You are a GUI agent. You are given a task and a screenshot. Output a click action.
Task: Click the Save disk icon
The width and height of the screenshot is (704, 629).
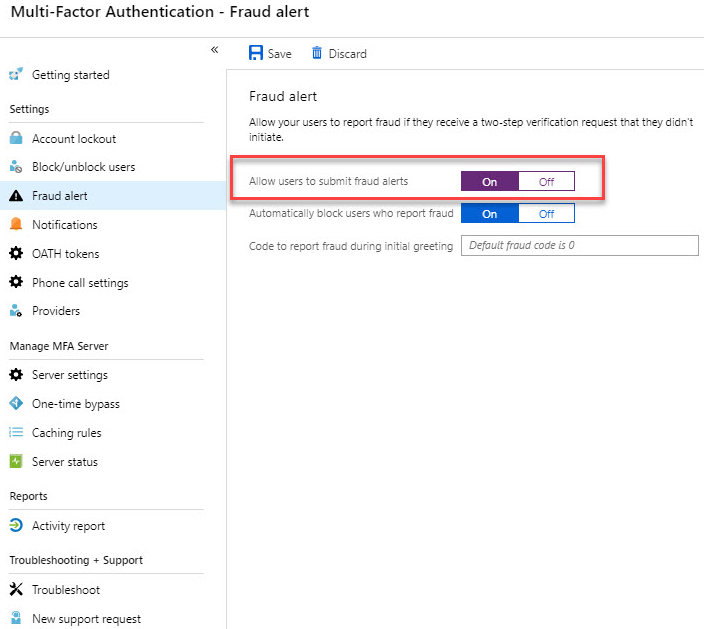[x=255, y=53]
